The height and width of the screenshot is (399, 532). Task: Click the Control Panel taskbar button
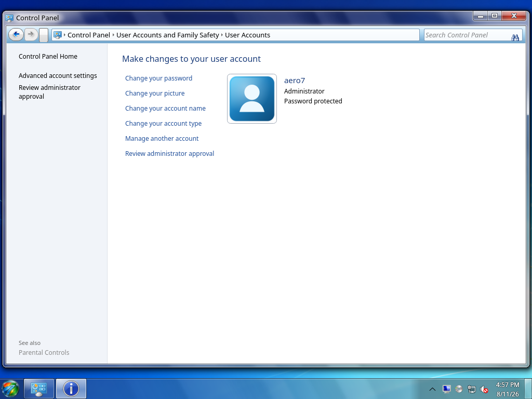(x=39, y=389)
